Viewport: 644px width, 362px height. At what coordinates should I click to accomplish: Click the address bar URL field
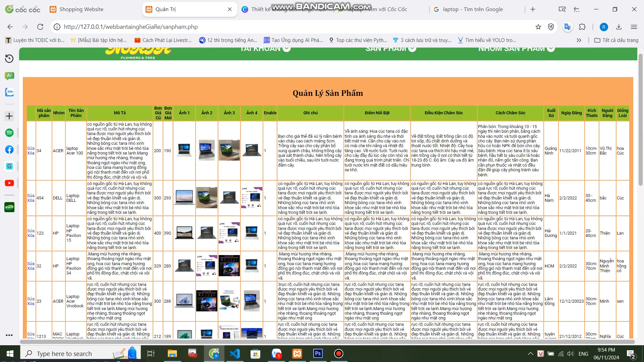coord(295,27)
